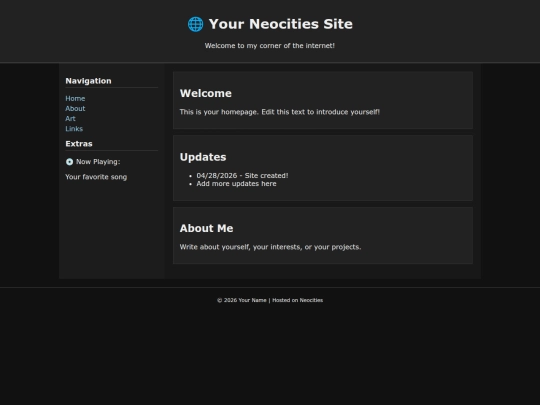Click the homepage introduction paragraph
Viewport: 540px width, 405px height.
280,112
